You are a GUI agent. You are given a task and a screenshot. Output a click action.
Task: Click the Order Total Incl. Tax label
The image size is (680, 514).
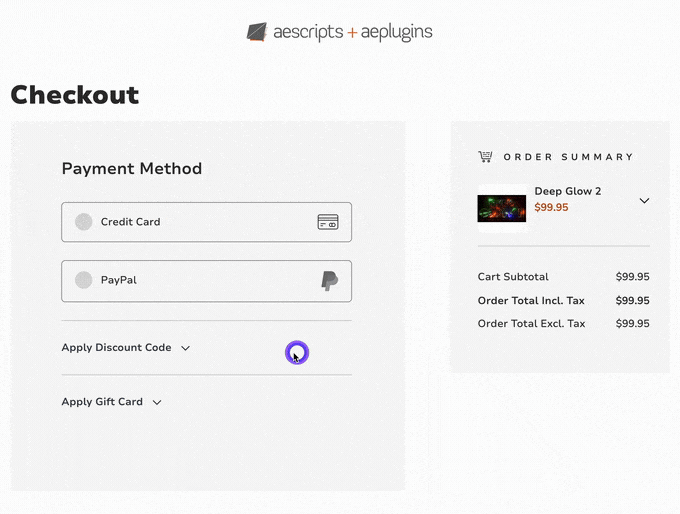[531, 300]
